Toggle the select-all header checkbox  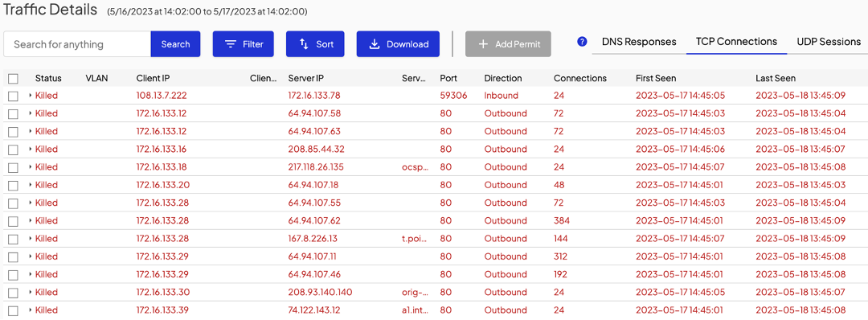click(x=14, y=79)
